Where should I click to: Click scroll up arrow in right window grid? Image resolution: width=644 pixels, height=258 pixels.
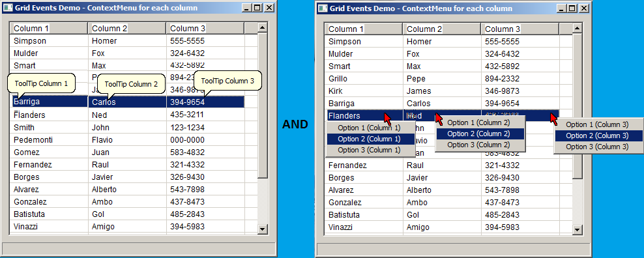[577, 28]
